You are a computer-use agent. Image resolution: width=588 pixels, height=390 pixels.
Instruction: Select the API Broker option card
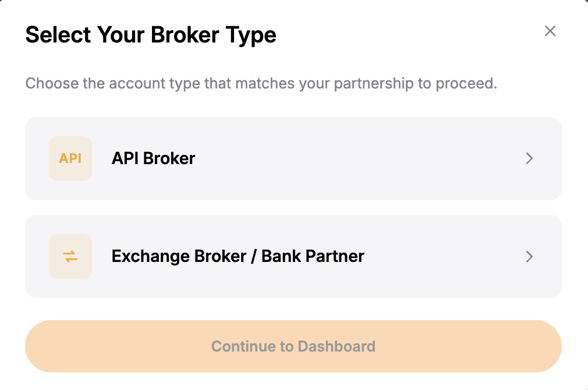pos(293,158)
